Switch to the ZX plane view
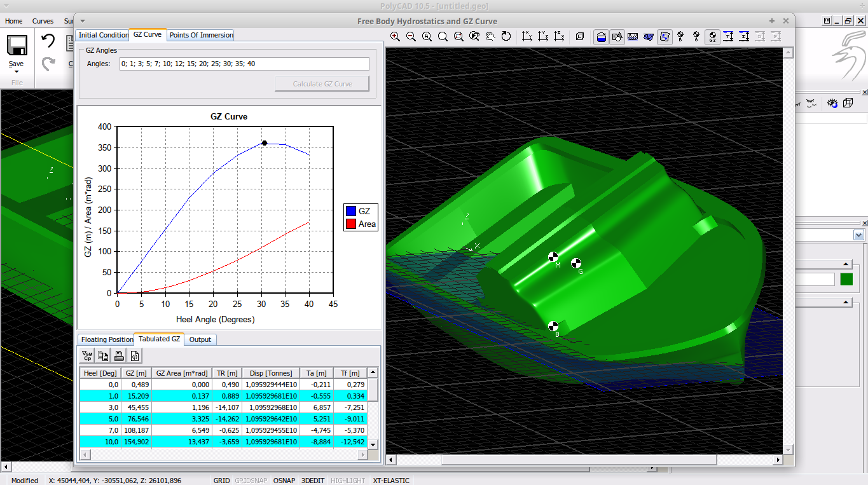Viewport: 868px width, 485px height. (559, 37)
